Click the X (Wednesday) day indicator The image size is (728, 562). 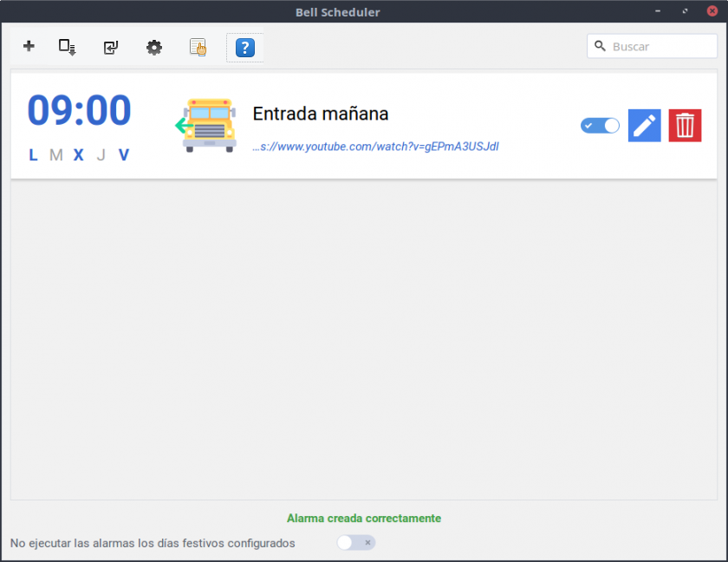[78, 155]
